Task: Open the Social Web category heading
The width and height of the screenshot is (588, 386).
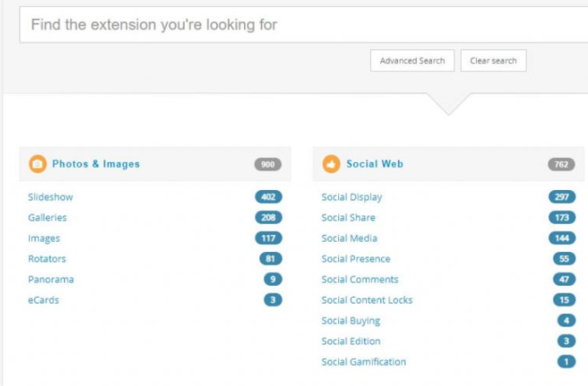Action: 374,164
